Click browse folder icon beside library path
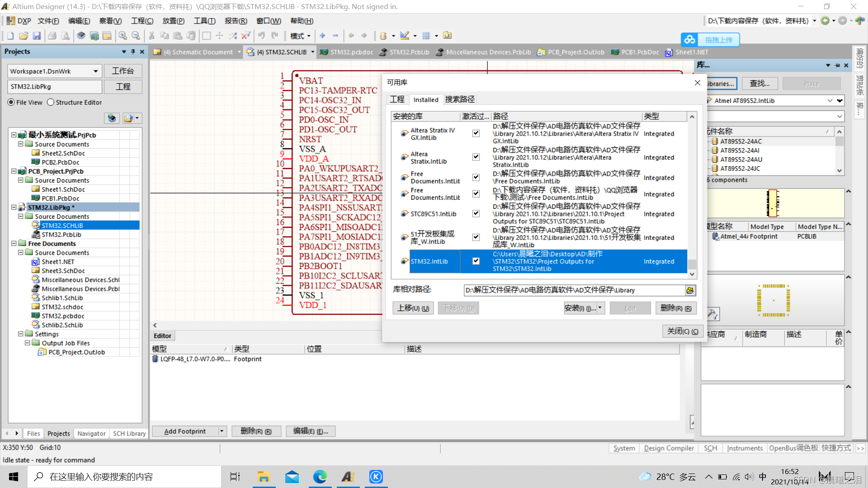The width and height of the screenshot is (868, 488). (690, 291)
